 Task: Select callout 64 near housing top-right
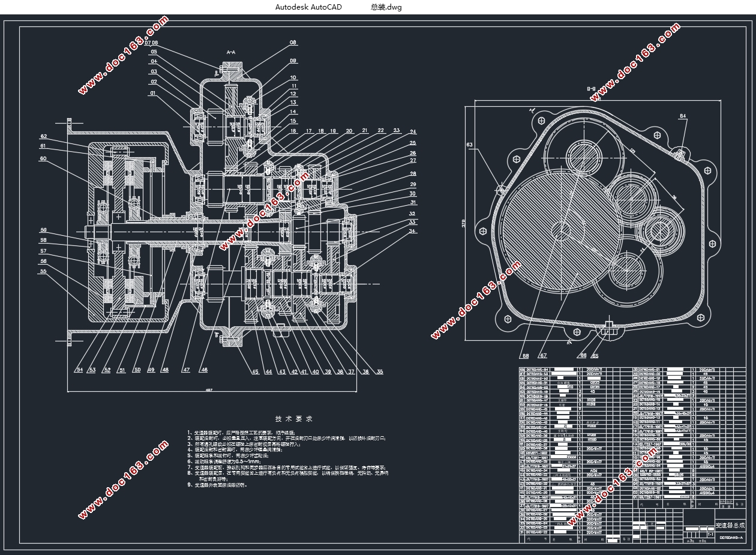point(683,116)
